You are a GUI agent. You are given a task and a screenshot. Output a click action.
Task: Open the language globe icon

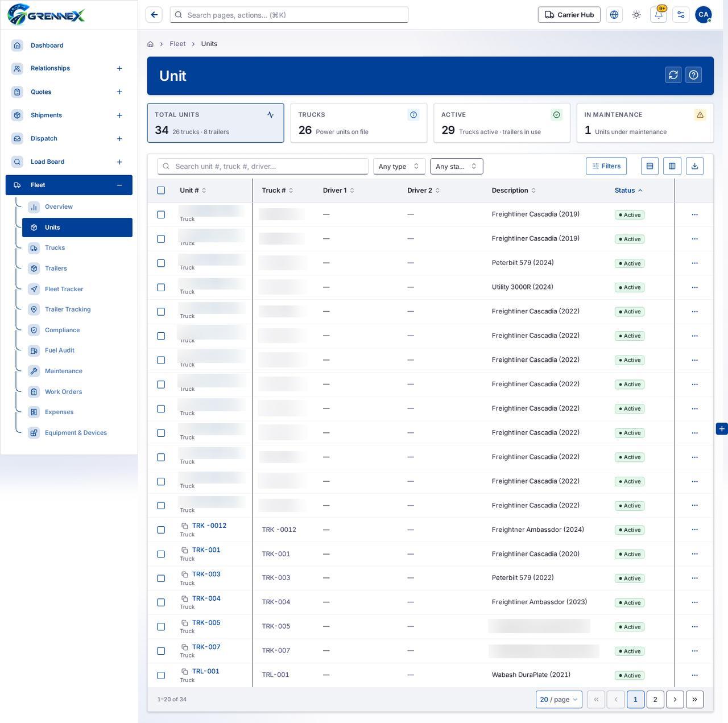click(x=614, y=15)
